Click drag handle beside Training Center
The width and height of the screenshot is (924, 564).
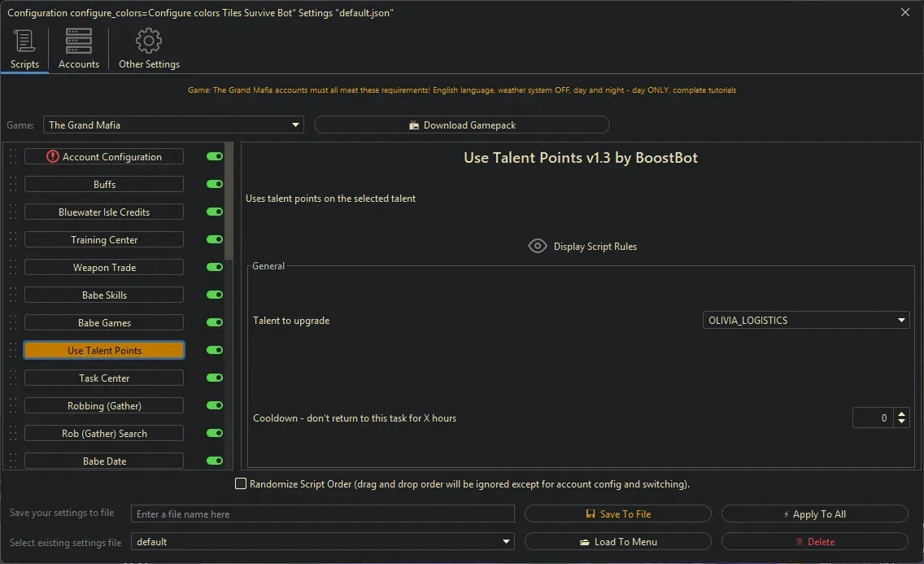pos(13,240)
